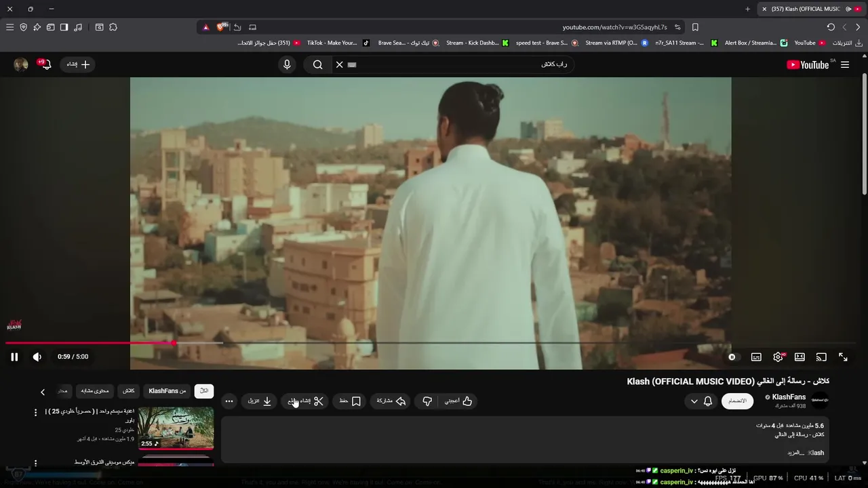Reload the page
Screen dimensions: 868x488
(x=831, y=27)
